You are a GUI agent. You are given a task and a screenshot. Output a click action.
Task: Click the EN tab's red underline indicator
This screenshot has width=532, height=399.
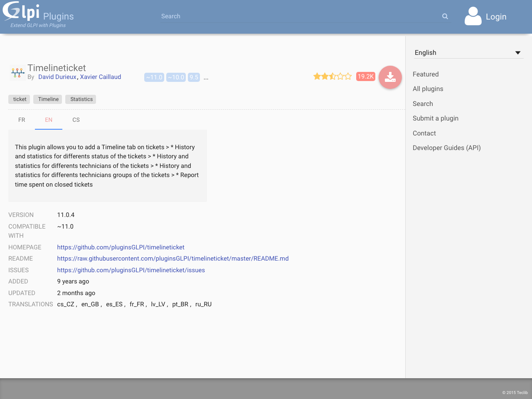point(48,129)
